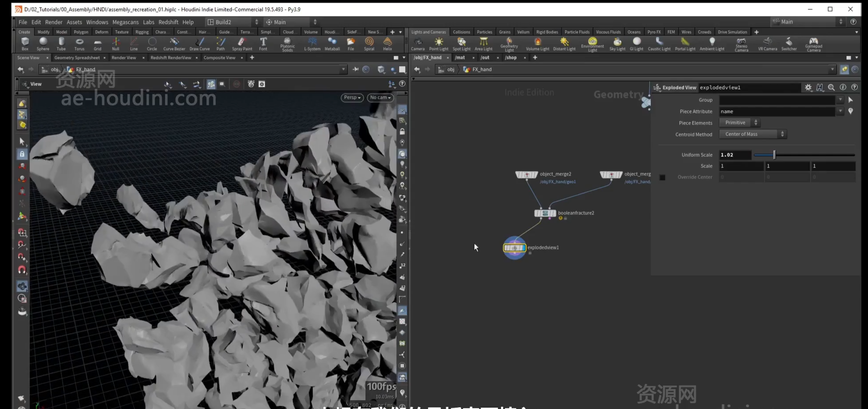The width and height of the screenshot is (868, 409).
Task: Add a Sky Light
Action: (617, 44)
